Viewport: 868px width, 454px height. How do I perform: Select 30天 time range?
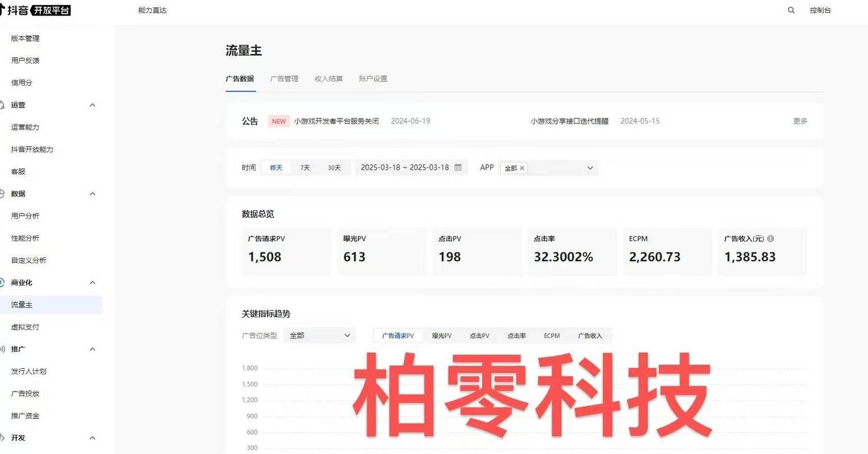(335, 168)
